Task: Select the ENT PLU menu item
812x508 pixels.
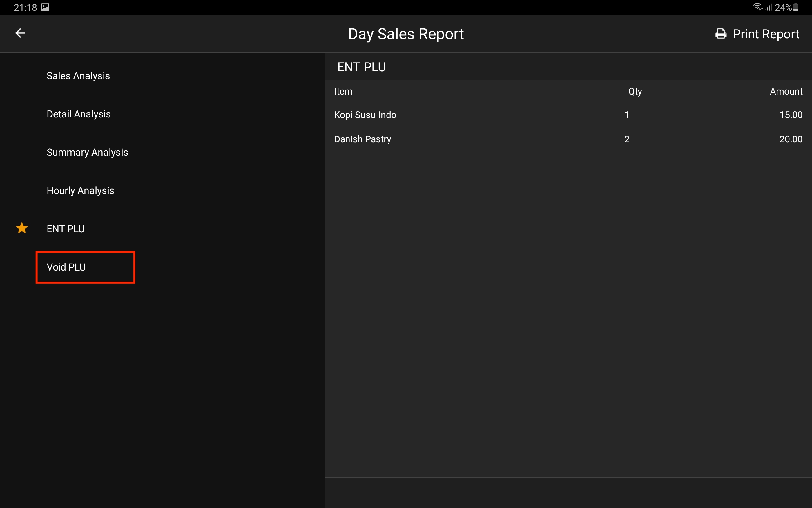Action: tap(66, 229)
